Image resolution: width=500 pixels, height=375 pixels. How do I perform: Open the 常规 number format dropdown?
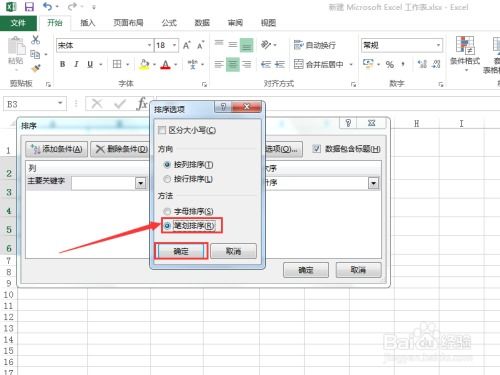tap(438, 45)
